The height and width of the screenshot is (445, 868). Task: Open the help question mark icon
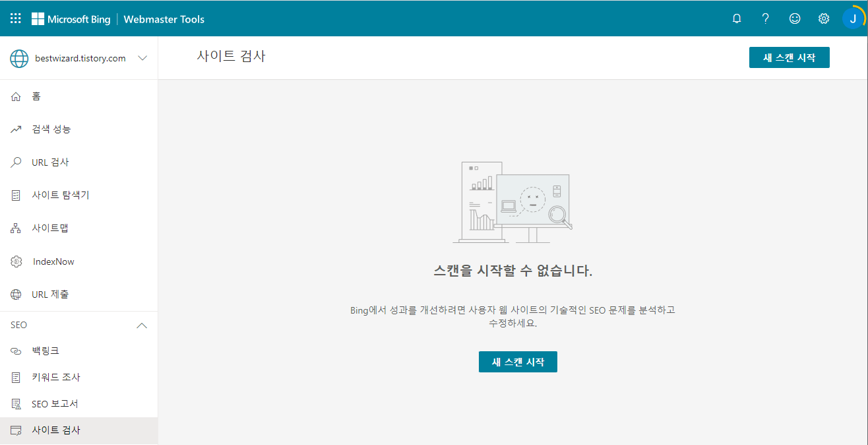765,18
